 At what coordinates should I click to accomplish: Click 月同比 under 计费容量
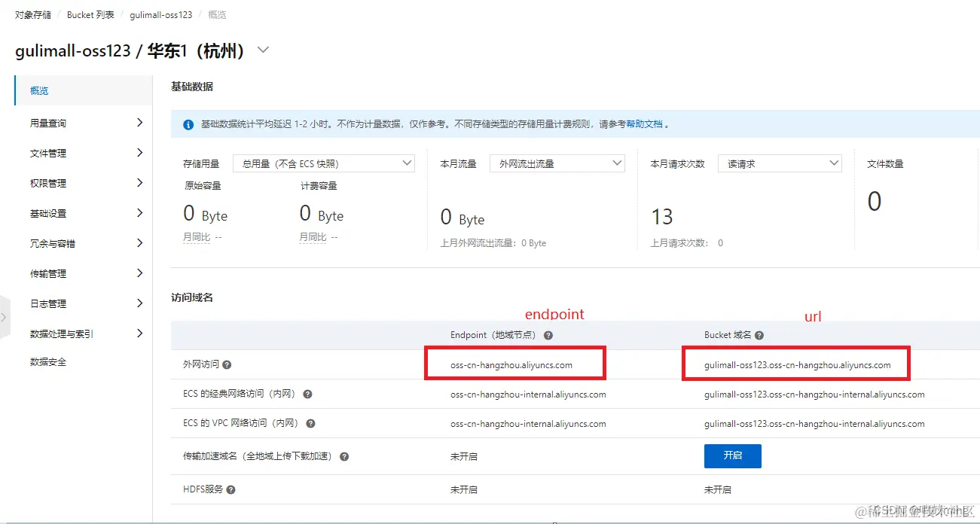coord(313,237)
